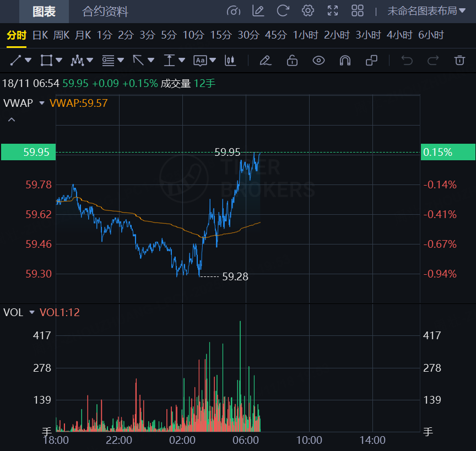
Task: Toggle the magnet snap mode
Action: (x=345, y=60)
